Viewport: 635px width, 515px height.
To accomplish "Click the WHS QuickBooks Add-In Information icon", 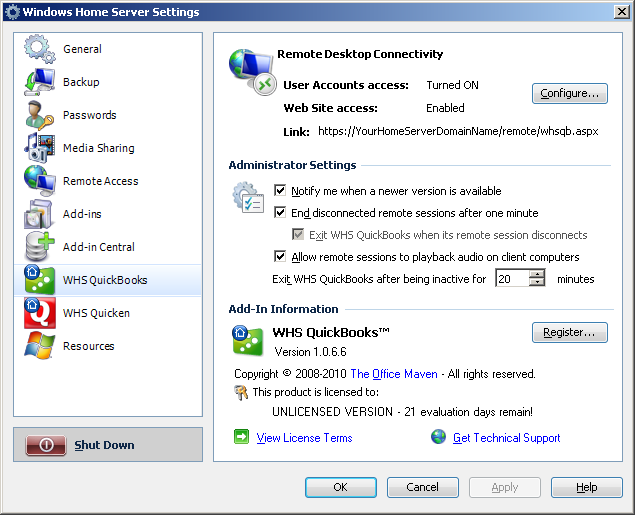I will tap(248, 340).
